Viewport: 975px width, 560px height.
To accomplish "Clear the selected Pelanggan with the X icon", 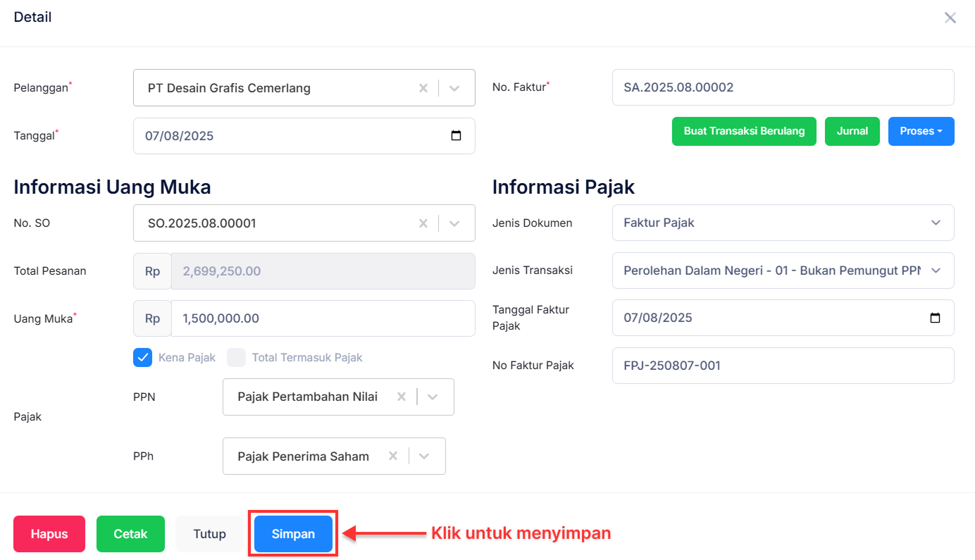I will (423, 87).
